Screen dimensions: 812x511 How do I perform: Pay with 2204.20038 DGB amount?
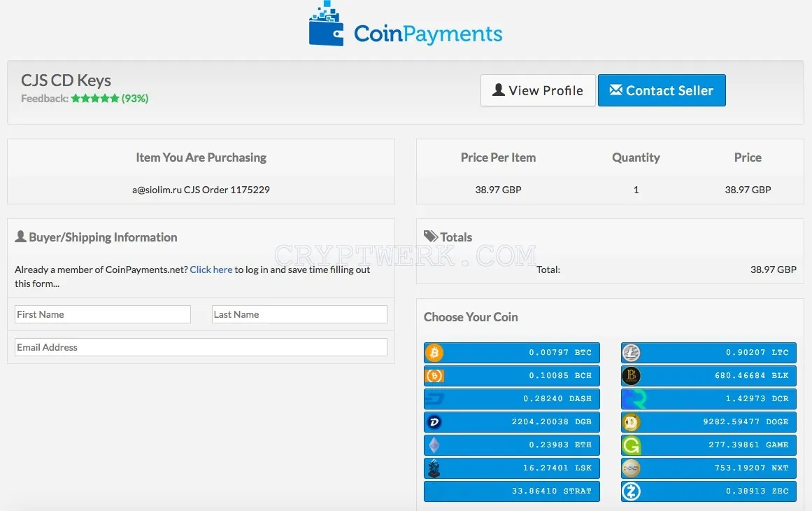512,422
